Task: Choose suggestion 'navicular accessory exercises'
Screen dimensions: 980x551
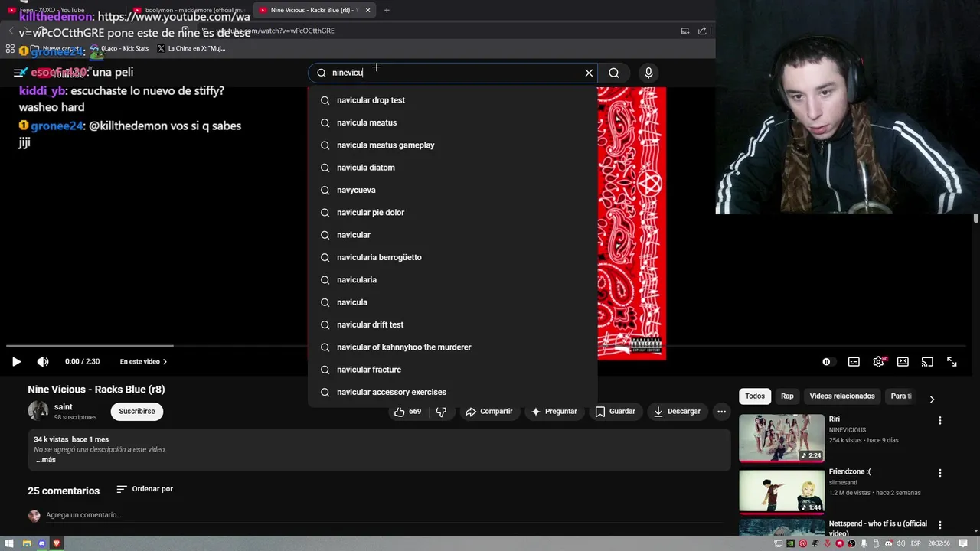Action: 452,392
